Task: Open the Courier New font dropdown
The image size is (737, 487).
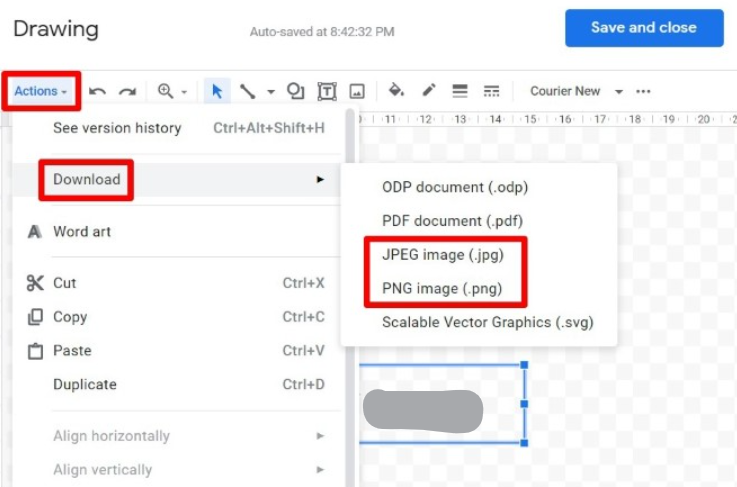Action: click(x=576, y=91)
